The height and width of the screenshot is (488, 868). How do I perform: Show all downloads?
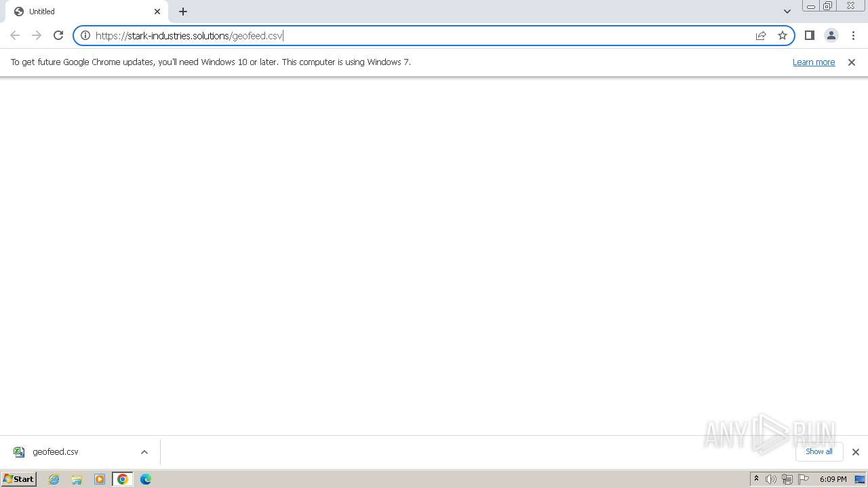coord(818,451)
